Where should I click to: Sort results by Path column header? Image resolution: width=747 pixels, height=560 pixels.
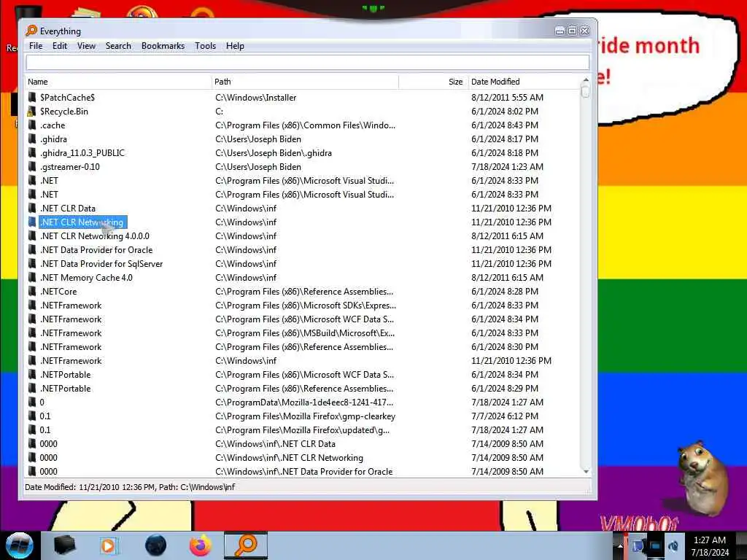(x=305, y=82)
